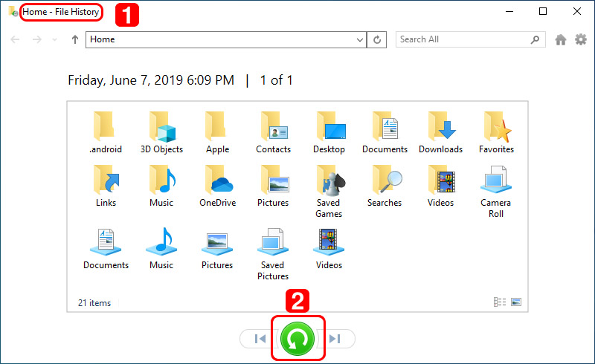
Task: Select the Pictures folder with yellow folder icon
Action: (x=273, y=186)
